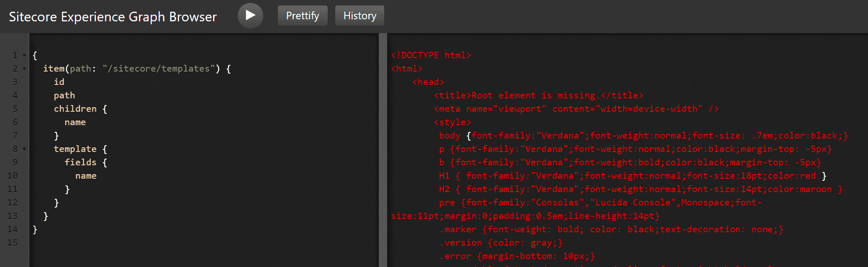The image size is (868, 267).
Task: Click line number 3 in the gutter
Action: coord(15,82)
